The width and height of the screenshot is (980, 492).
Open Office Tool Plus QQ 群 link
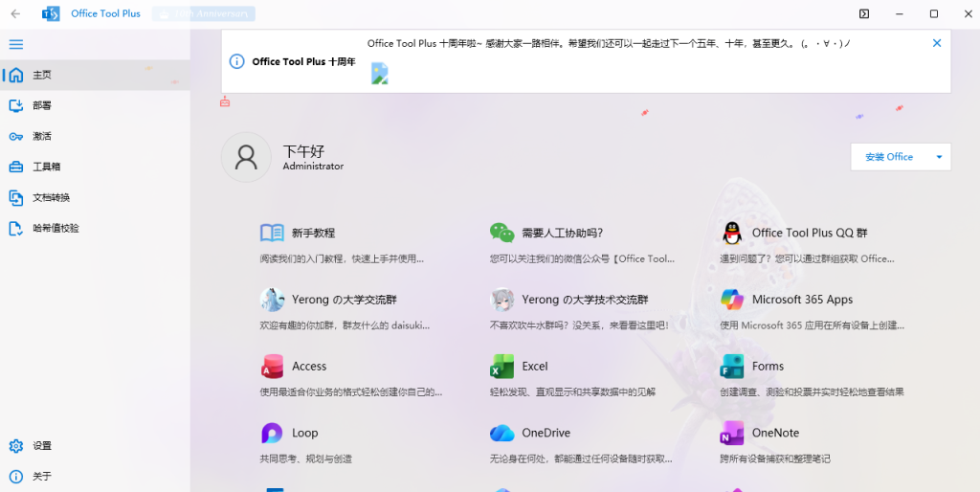click(x=810, y=233)
